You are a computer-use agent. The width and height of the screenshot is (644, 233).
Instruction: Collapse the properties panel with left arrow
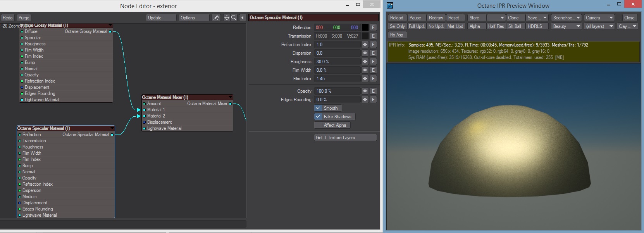pos(243,18)
